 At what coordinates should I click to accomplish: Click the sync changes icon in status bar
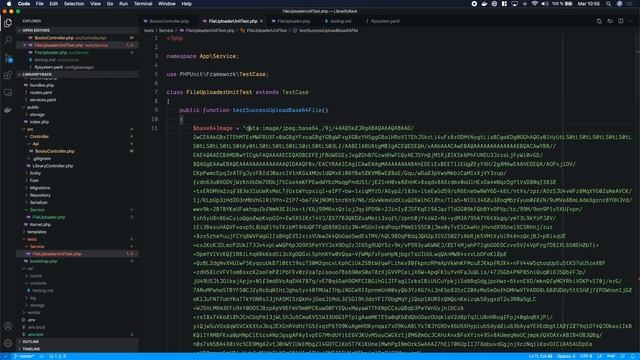click(x=42, y=356)
